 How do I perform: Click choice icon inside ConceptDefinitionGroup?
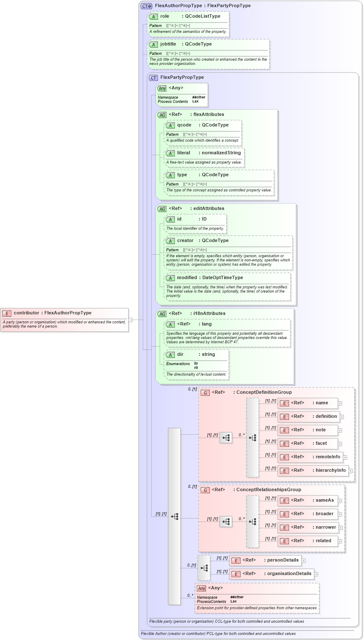[x=252, y=438]
